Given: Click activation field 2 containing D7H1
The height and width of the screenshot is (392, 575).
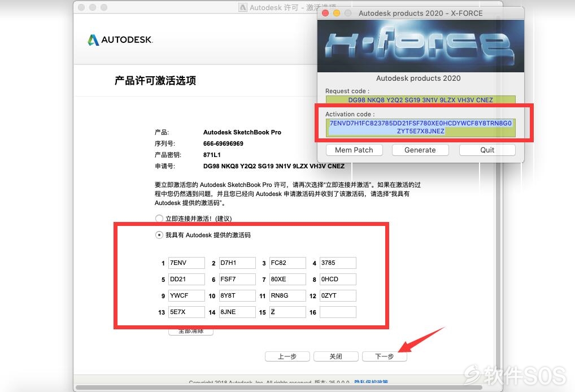Looking at the screenshot, I should 237,263.
